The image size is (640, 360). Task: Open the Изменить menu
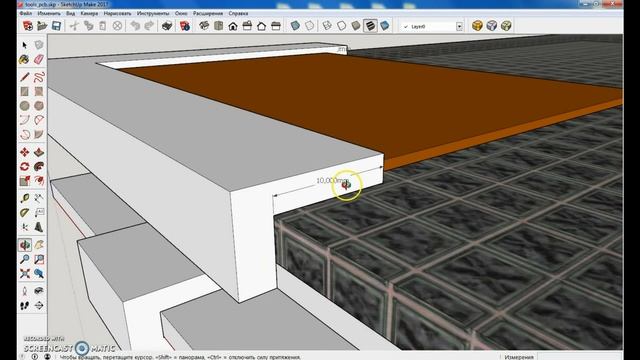pos(49,13)
